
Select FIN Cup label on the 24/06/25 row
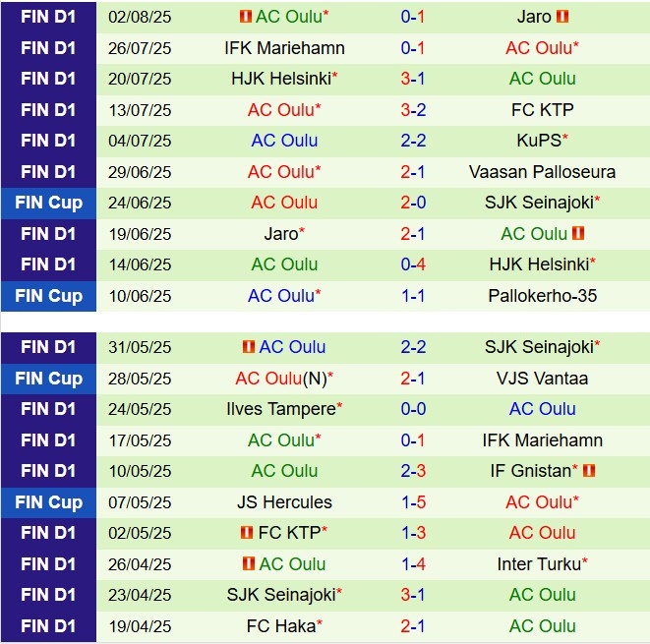(48, 203)
